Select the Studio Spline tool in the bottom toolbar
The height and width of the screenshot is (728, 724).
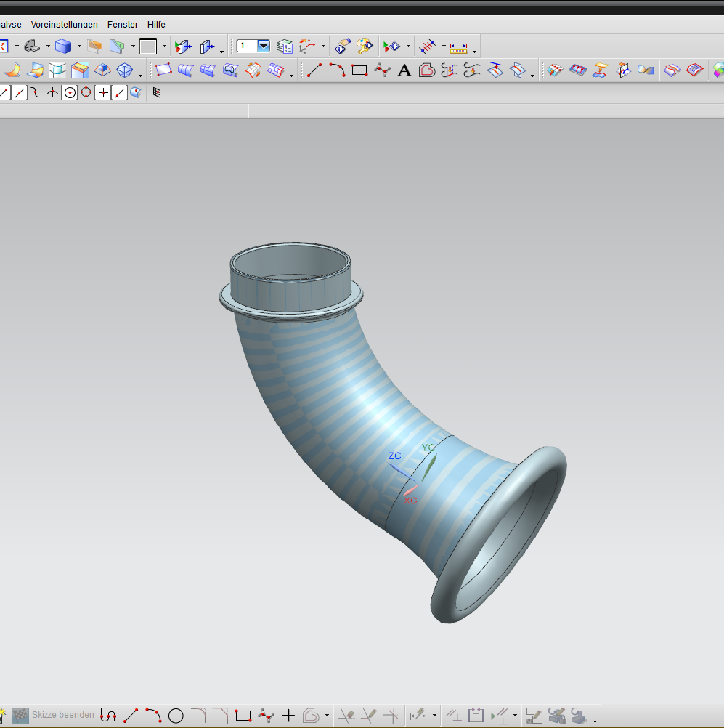(x=267, y=716)
